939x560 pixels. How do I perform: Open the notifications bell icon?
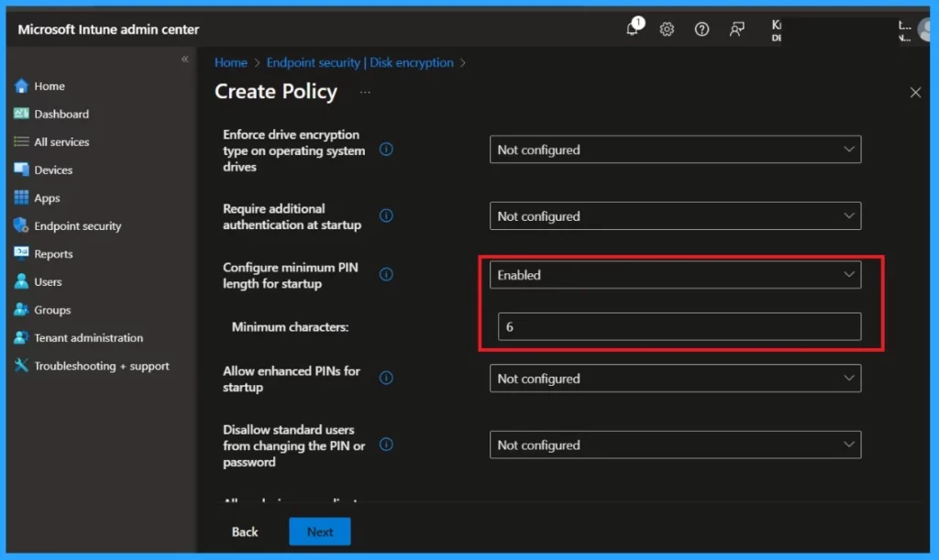633,28
